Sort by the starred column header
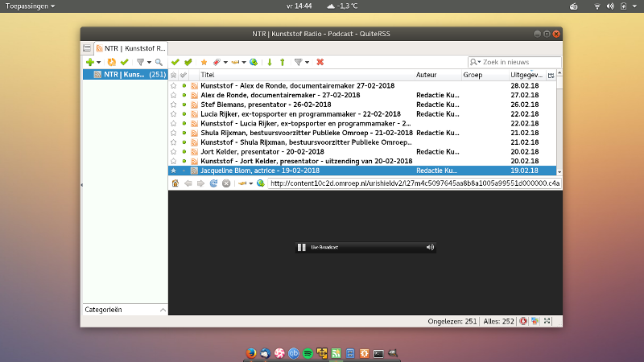Screen dimensions: 644x362 coord(173,75)
